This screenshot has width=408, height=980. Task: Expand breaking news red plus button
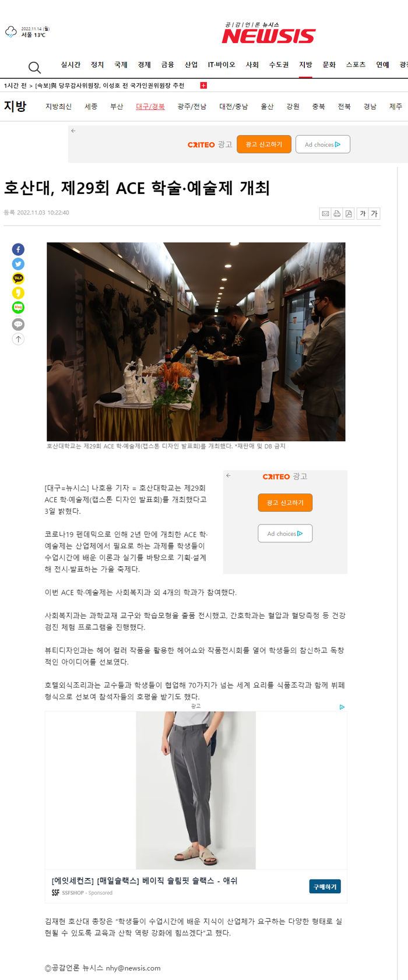pos(203,86)
